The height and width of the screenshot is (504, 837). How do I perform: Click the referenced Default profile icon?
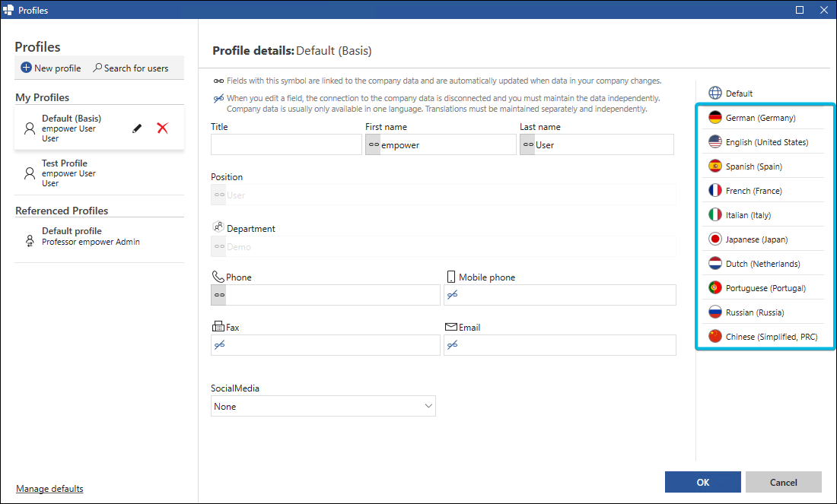pos(30,240)
